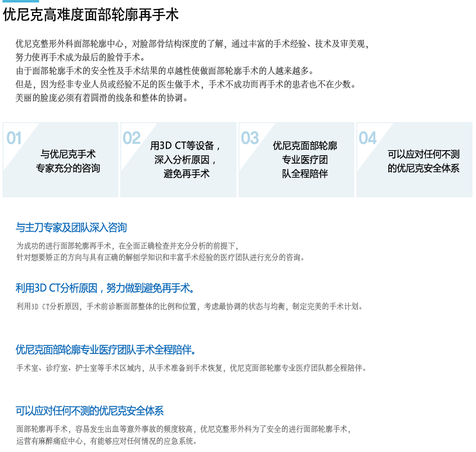Click the number 04 label
The image size is (476, 452).
tap(368, 138)
